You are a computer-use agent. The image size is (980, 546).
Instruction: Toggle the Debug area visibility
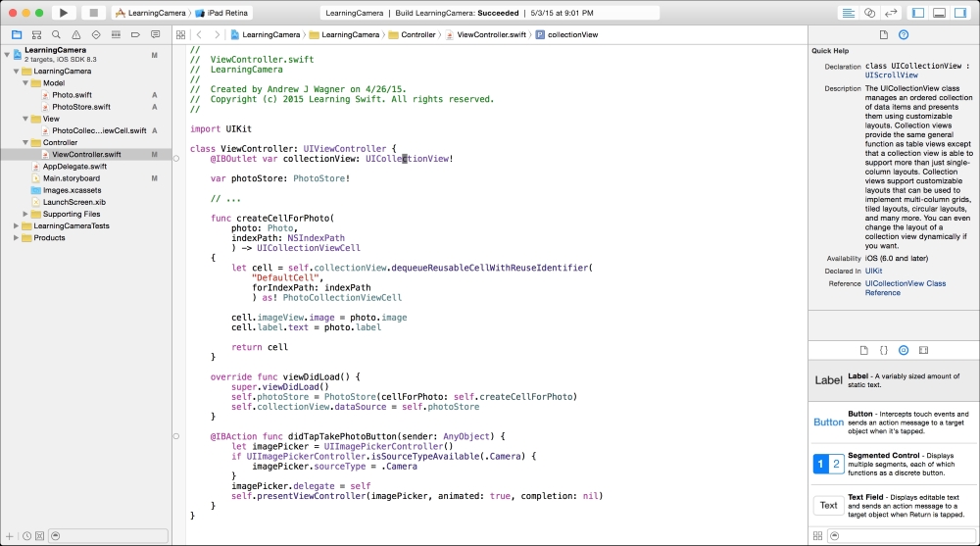pyautogui.click(x=940, y=13)
